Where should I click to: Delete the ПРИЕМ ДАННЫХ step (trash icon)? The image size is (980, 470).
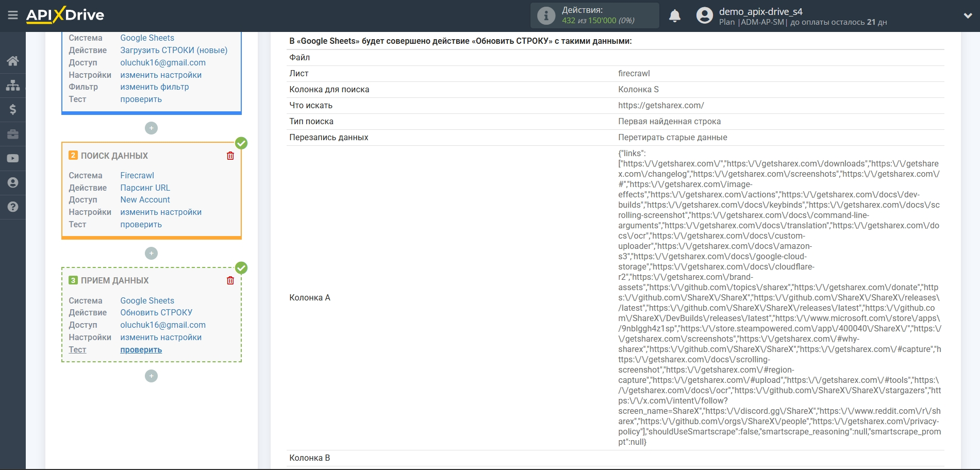point(230,279)
